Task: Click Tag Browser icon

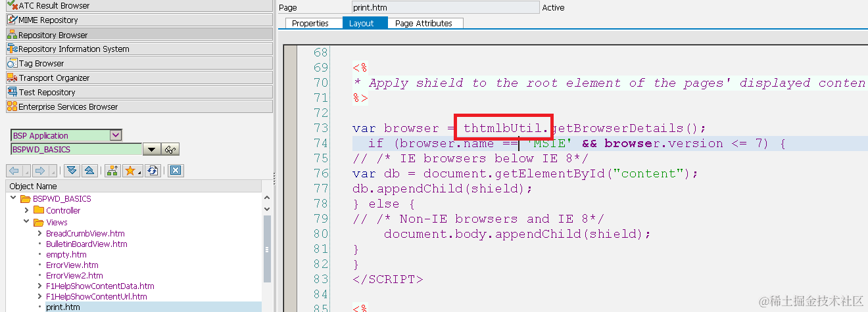Action: click(12, 63)
